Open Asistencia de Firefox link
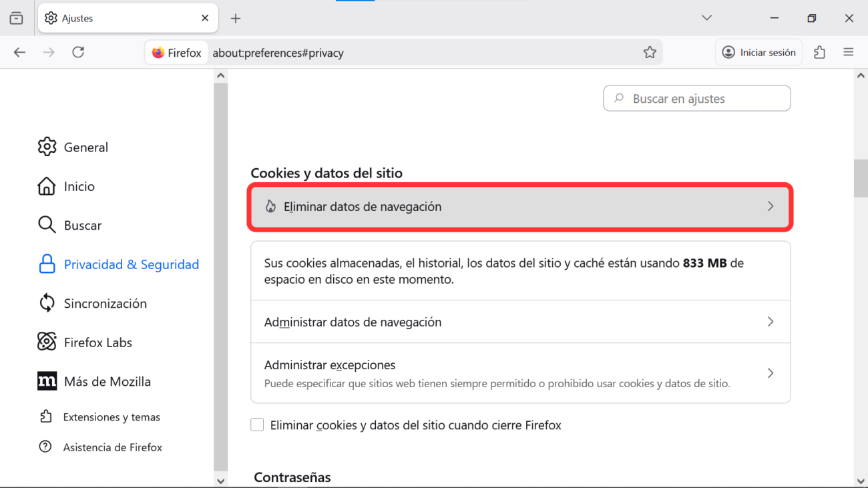Viewport: 868px width, 488px height. click(x=112, y=447)
